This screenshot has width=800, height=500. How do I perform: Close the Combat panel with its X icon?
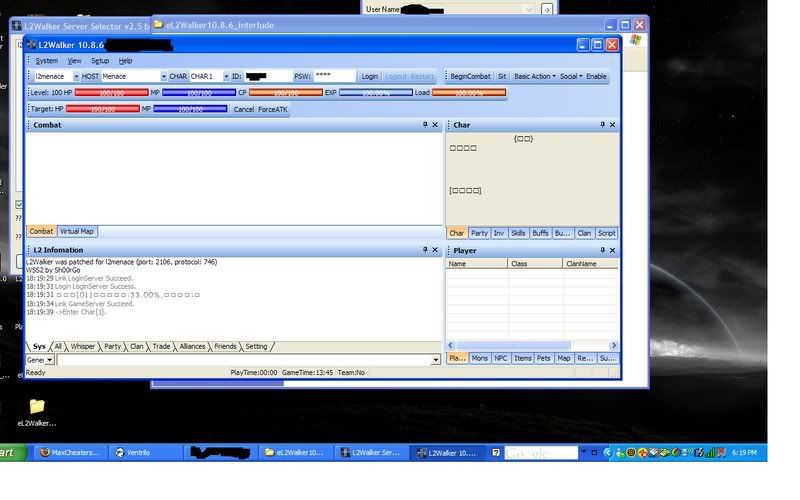tap(435, 125)
